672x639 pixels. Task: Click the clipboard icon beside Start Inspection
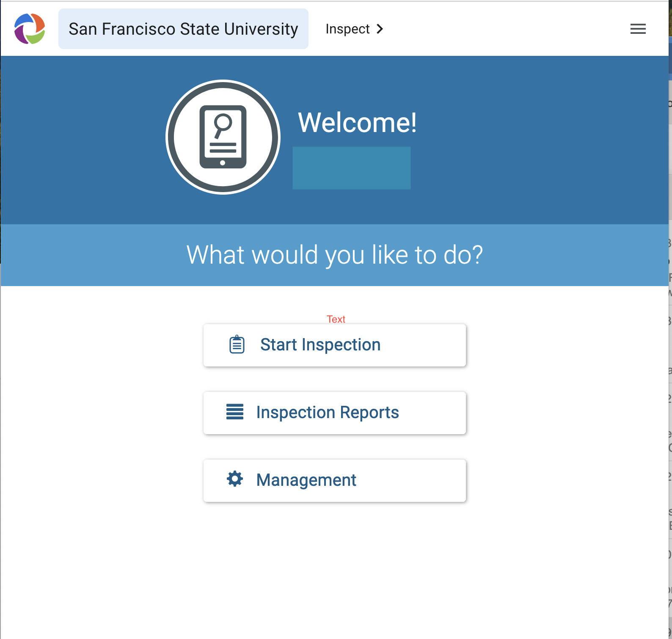[237, 344]
